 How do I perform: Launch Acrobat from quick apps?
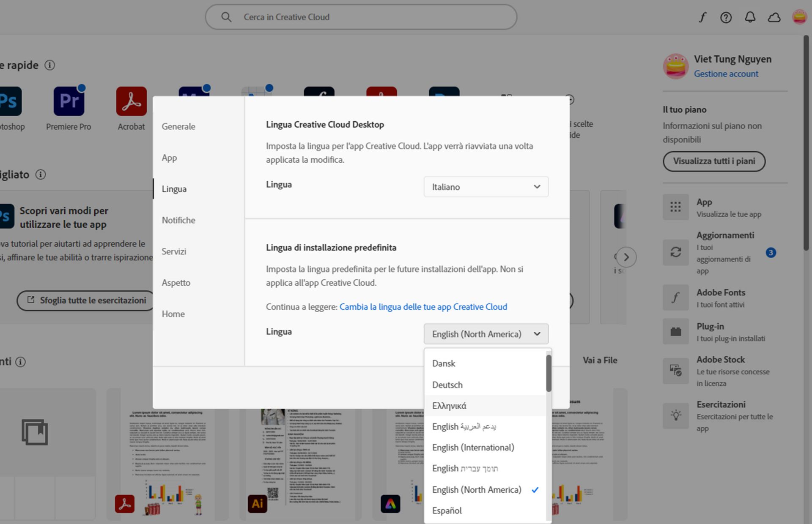pos(131,101)
